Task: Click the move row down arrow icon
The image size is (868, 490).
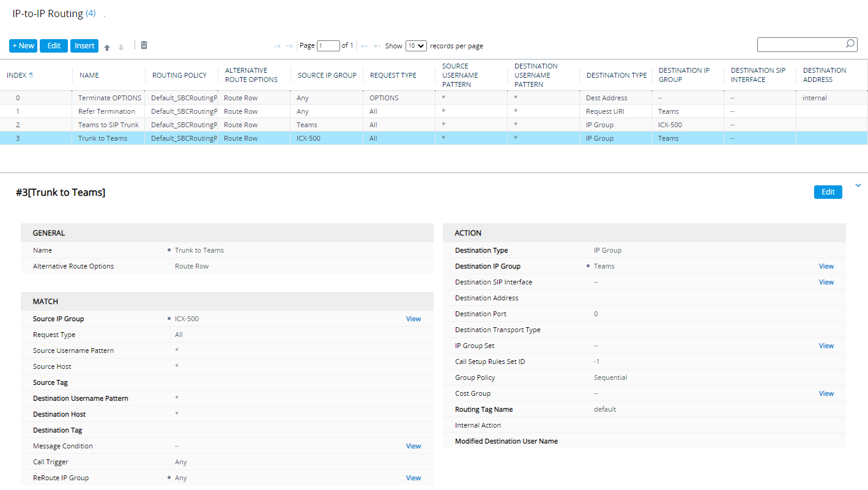Action: 121,47
